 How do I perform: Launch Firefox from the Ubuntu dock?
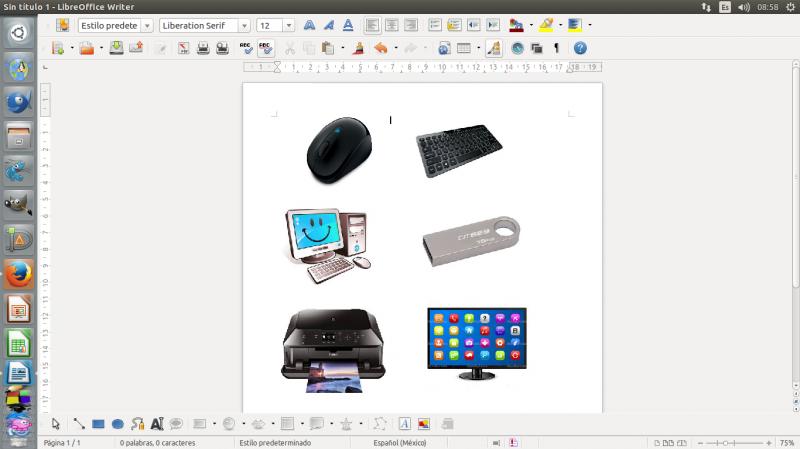[18, 272]
